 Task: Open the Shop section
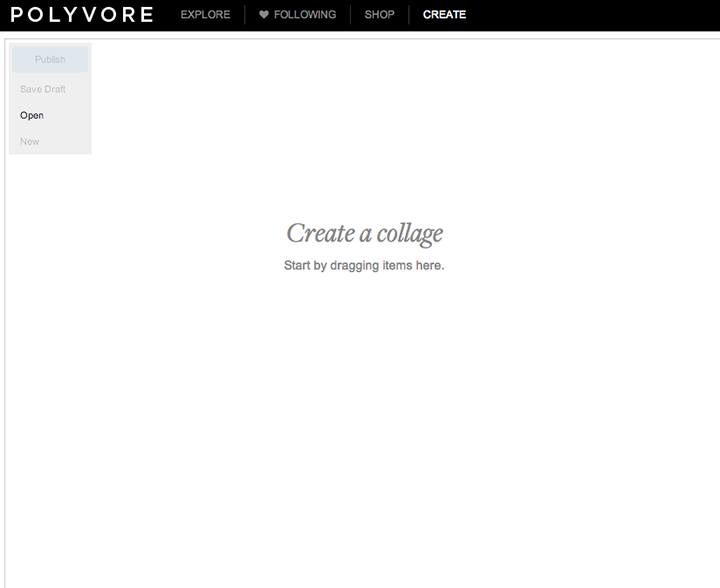click(x=379, y=15)
